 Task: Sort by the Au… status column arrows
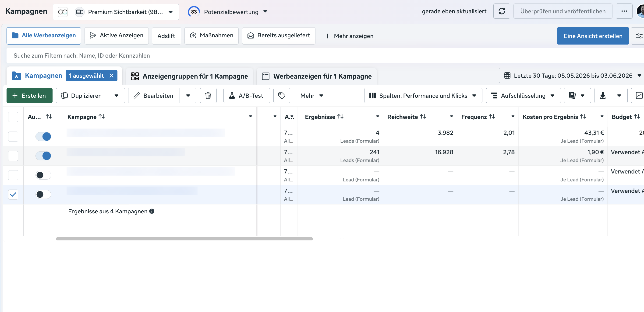point(49,117)
